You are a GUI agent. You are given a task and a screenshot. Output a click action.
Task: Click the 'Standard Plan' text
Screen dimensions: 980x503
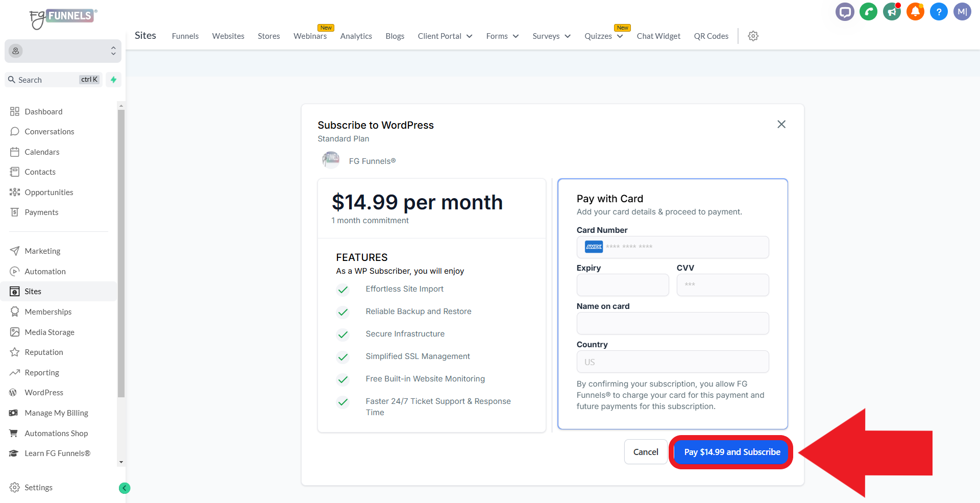[x=343, y=139]
